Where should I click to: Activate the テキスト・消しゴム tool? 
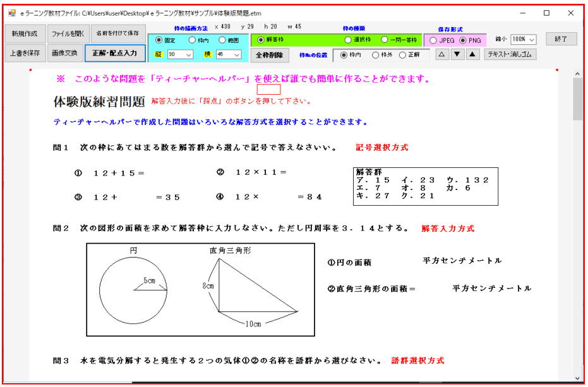pos(510,55)
